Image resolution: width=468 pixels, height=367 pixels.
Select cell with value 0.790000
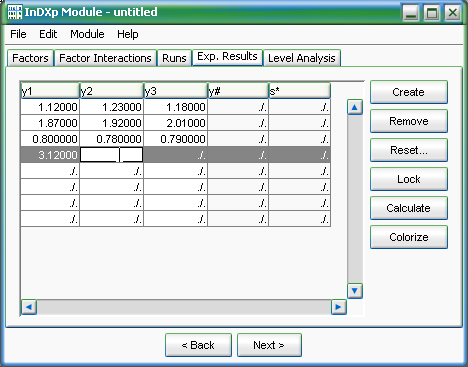[176, 139]
